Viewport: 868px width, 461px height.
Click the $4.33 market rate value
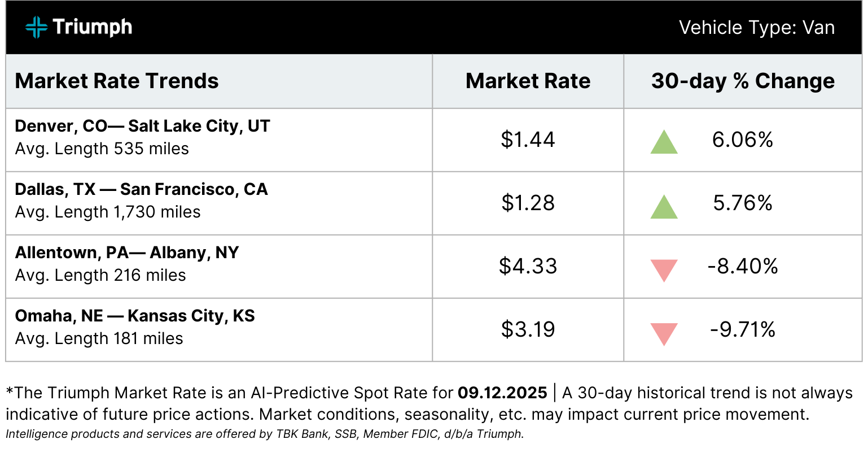528,266
